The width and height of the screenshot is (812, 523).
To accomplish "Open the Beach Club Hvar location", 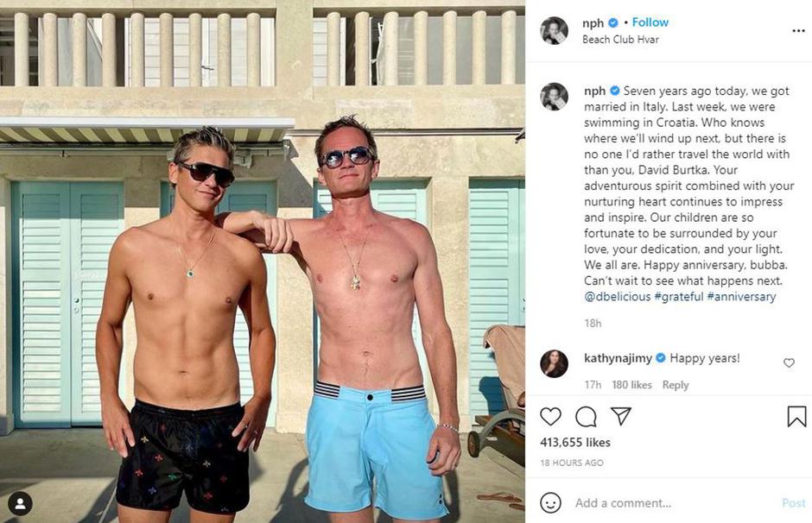I will pyautogui.click(x=619, y=40).
